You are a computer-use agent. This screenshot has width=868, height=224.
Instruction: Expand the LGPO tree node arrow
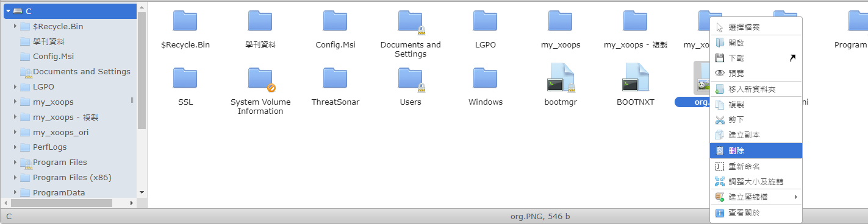[15, 87]
